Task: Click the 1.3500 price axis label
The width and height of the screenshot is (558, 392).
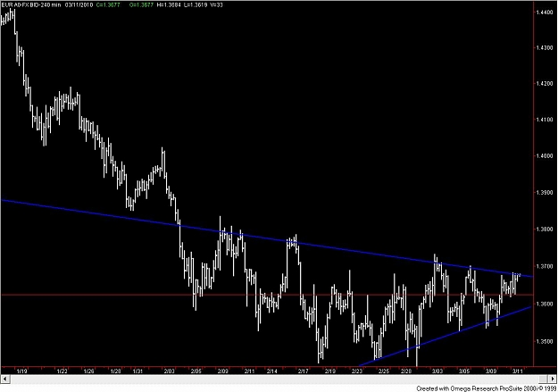Action: coord(545,341)
